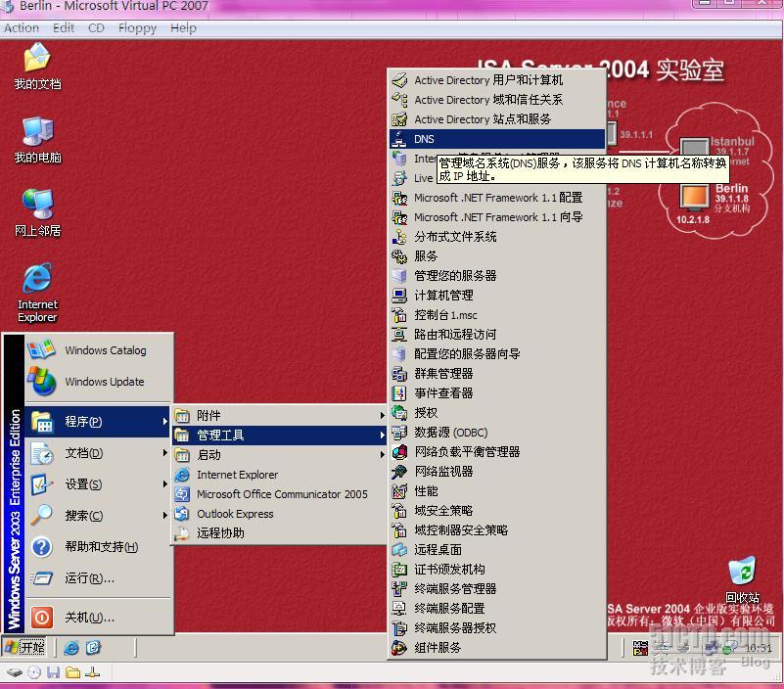Open .NET Framework 1.1 向导 icon
The width and height of the screenshot is (784, 689).
(x=399, y=217)
